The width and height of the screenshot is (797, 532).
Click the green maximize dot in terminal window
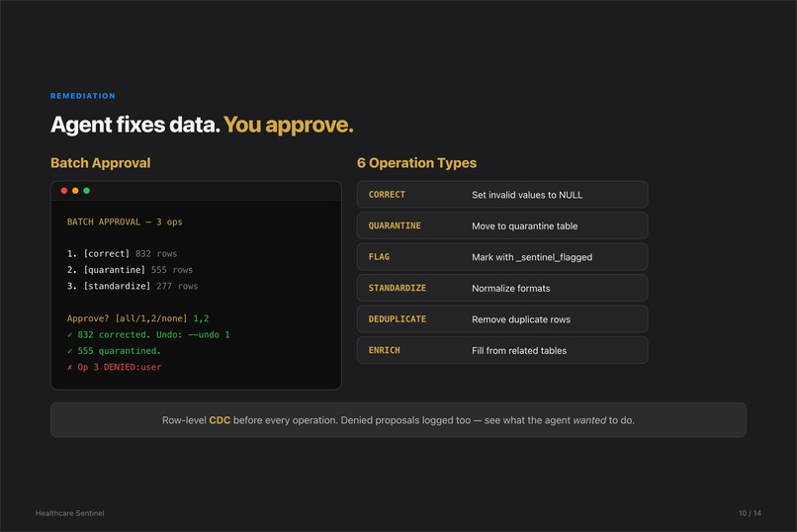pos(86,191)
